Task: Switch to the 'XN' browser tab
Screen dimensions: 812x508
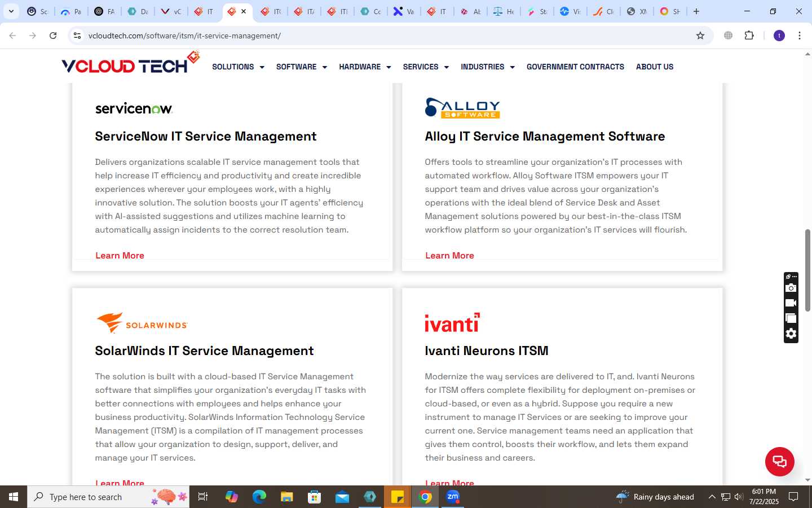Action: 637,11
